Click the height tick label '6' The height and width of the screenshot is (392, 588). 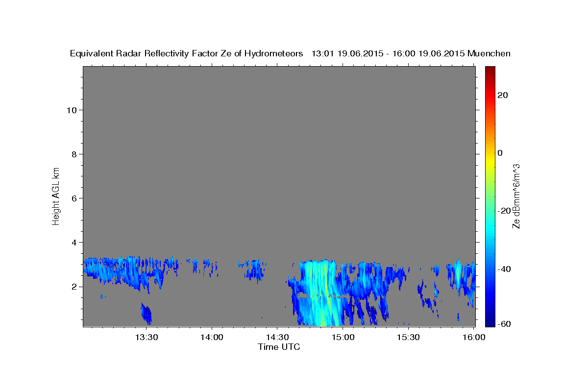click(74, 198)
